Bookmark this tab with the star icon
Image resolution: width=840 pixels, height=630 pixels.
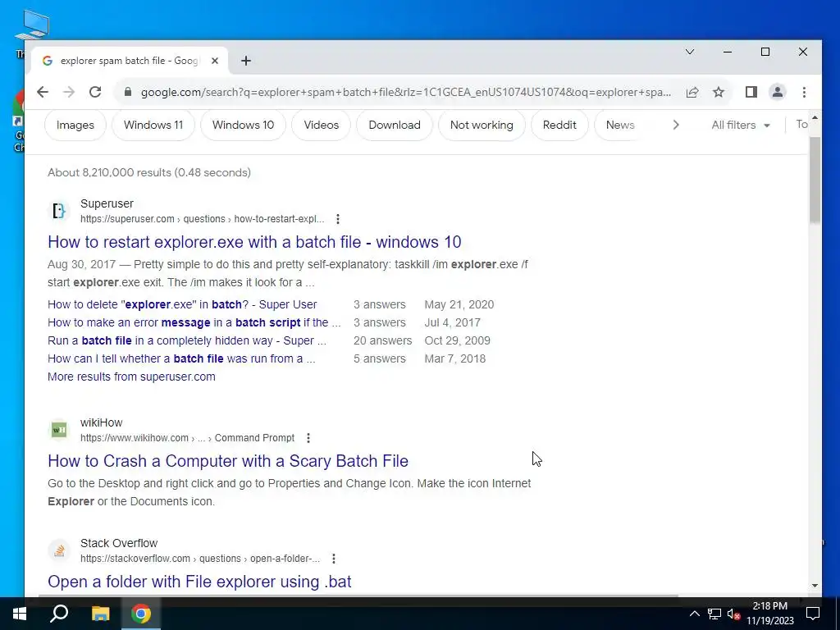719,92
